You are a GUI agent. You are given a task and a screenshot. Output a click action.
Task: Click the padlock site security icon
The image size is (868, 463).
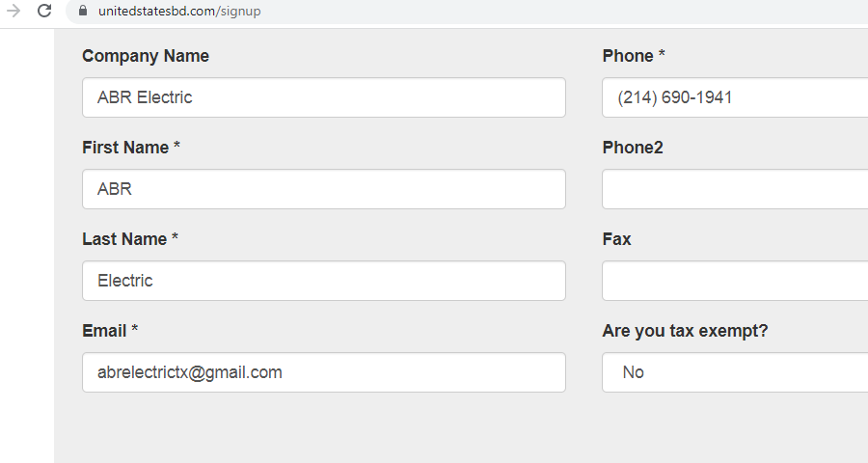click(82, 12)
